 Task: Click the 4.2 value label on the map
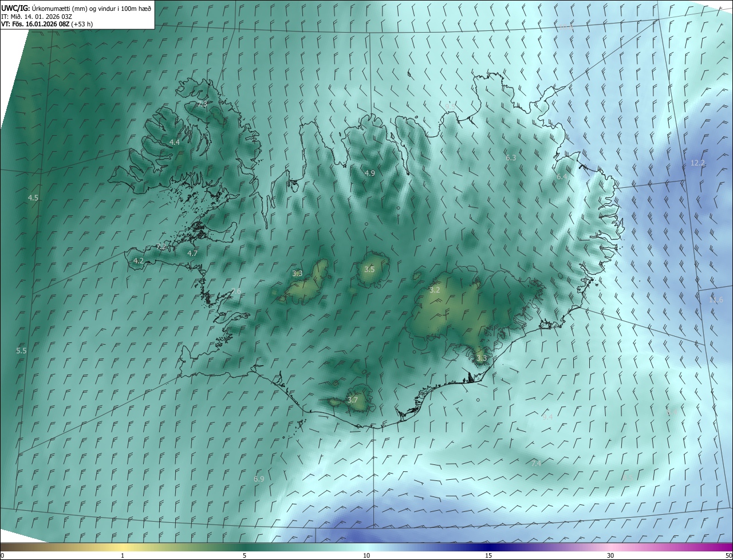[138, 261]
